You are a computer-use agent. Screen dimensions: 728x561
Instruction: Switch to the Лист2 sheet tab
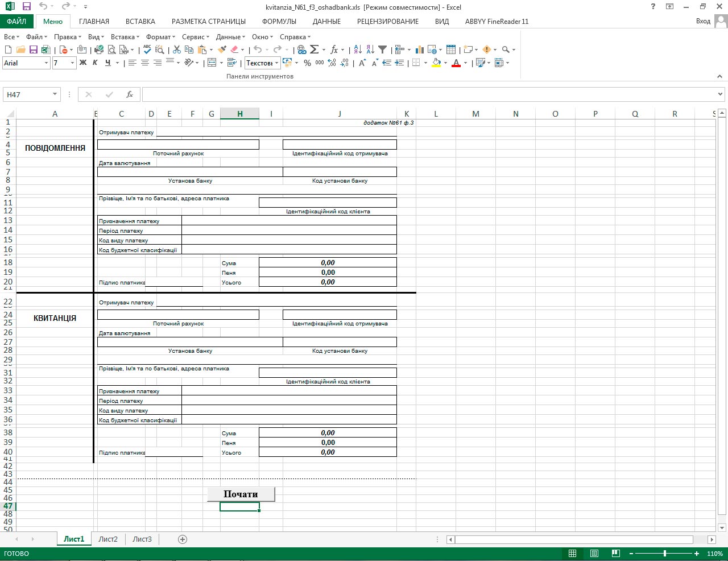pyautogui.click(x=107, y=539)
